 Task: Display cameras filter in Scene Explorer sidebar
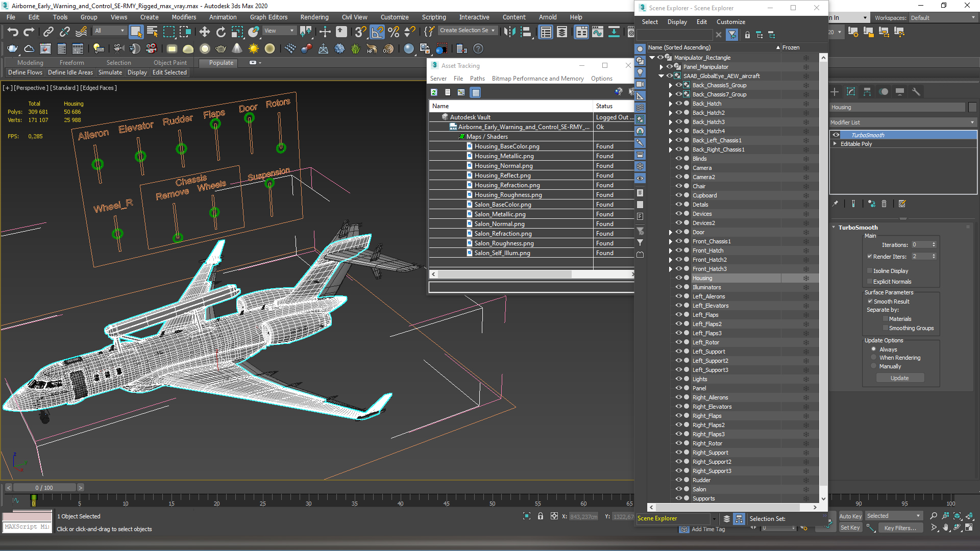pos(640,84)
